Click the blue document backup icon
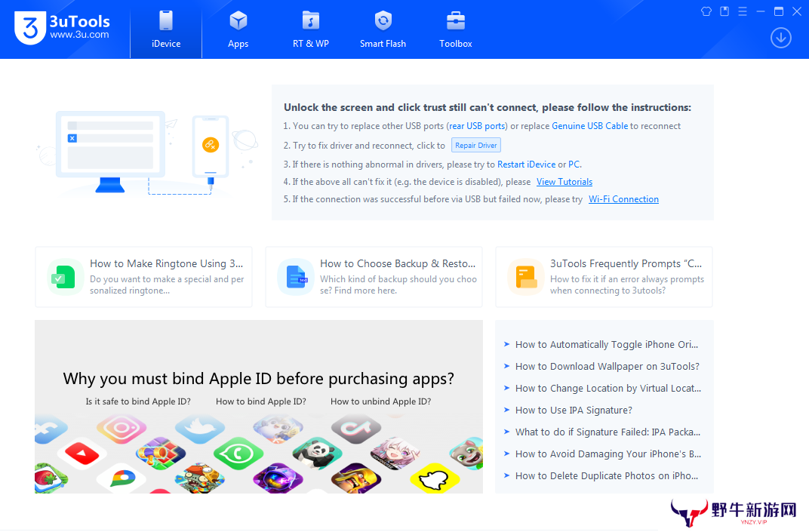This screenshot has height=532, width=809. coord(296,277)
